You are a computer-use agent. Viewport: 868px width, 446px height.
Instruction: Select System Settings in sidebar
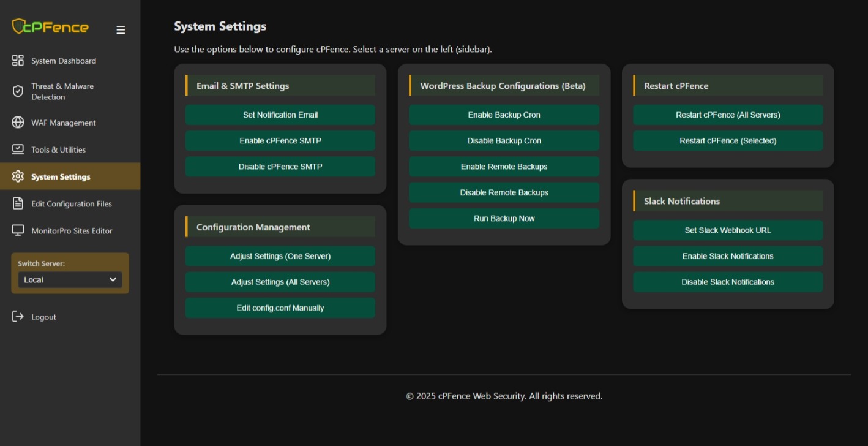pos(70,176)
